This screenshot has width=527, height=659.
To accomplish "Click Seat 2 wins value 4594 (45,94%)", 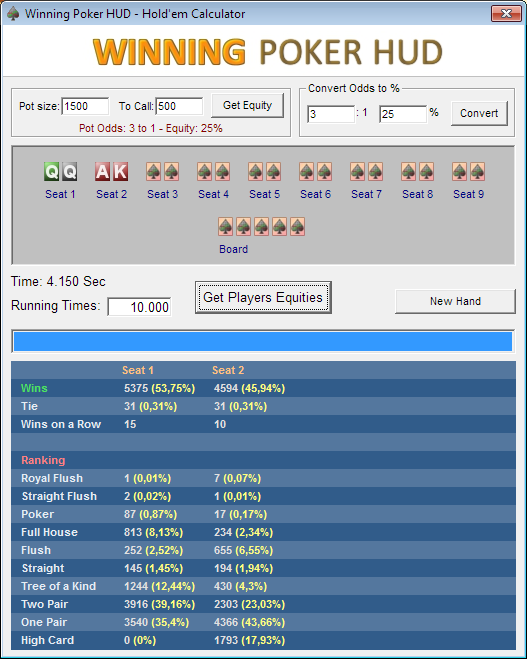I will (249, 388).
